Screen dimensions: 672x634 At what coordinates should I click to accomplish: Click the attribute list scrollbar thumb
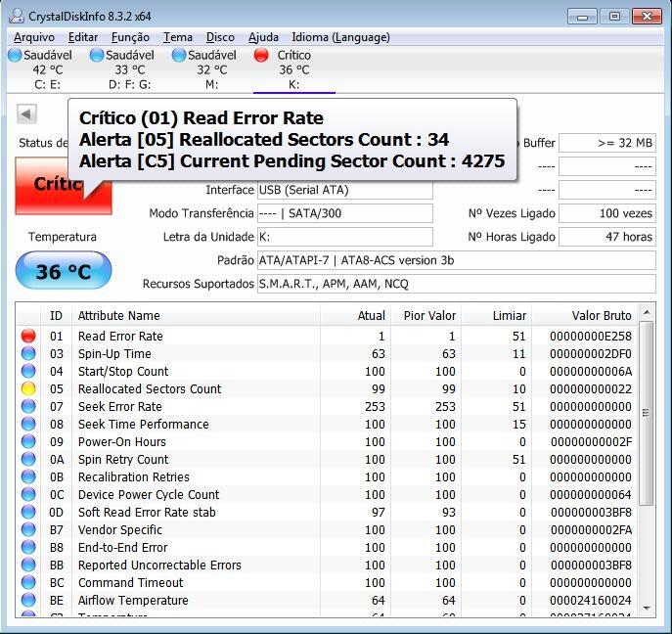[647, 413]
